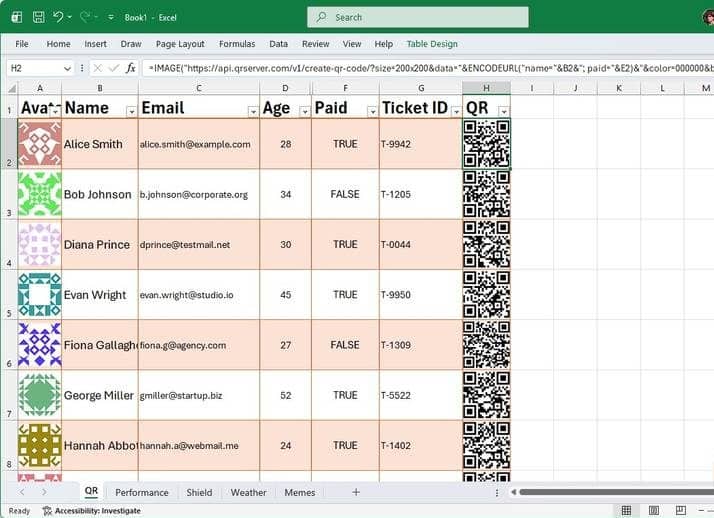714x518 pixels.
Task: Click the QR sheet tab
Action: point(91,492)
